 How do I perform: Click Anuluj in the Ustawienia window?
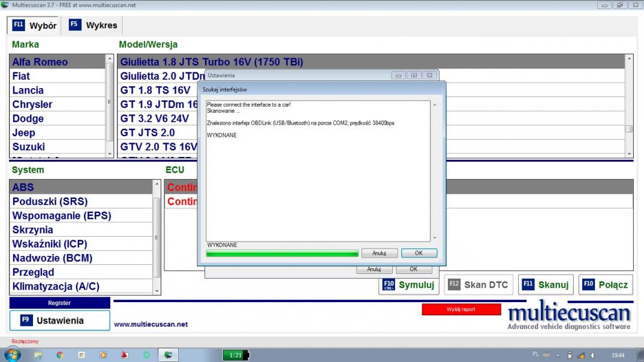(x=374, y=269)
